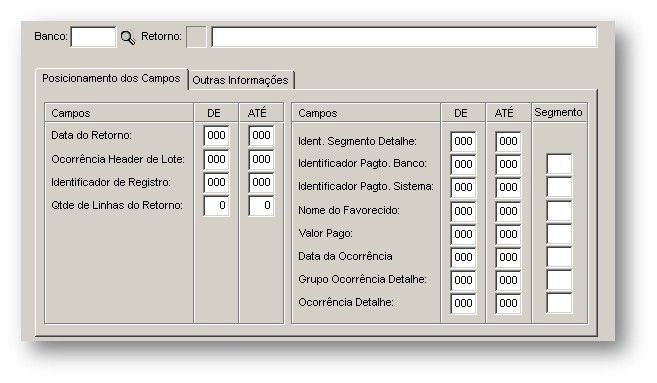Click DE field for Data da Ocorrência
The width and height of the screenshot is (657, 383).
pyautogui.click(x=463, y=257)
